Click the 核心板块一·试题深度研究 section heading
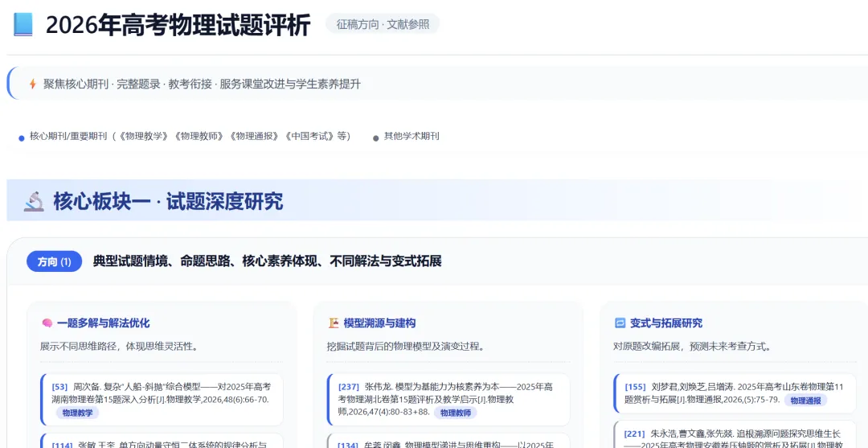This screenshot has height=448, width=868. pyautogui.click(x=168, y=202)
